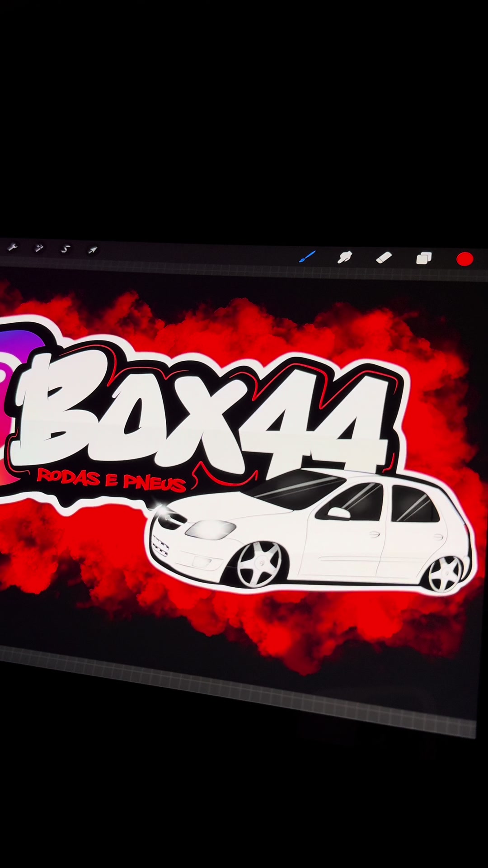Screen dimensions: 488x868
Task: Tap the white car illustration on canvas
Action: pos(311,531)
